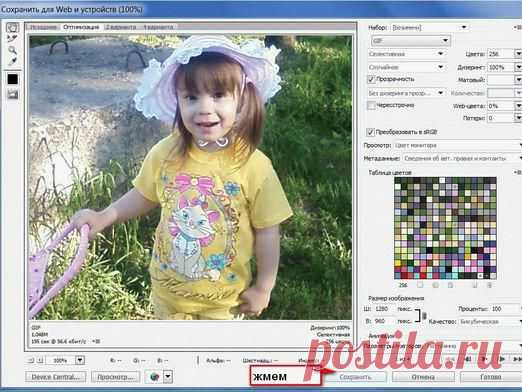Open the Качество Бикубическая dropdown

[x=490, y=322]
